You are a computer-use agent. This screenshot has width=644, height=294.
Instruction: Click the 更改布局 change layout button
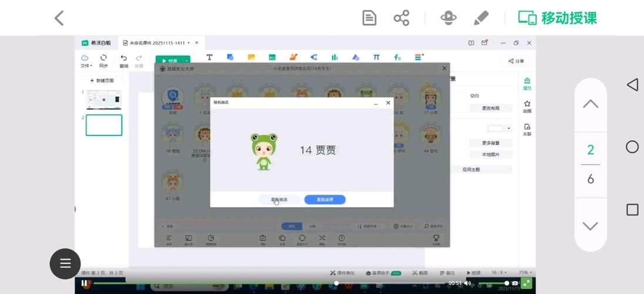tap(491, 108)
